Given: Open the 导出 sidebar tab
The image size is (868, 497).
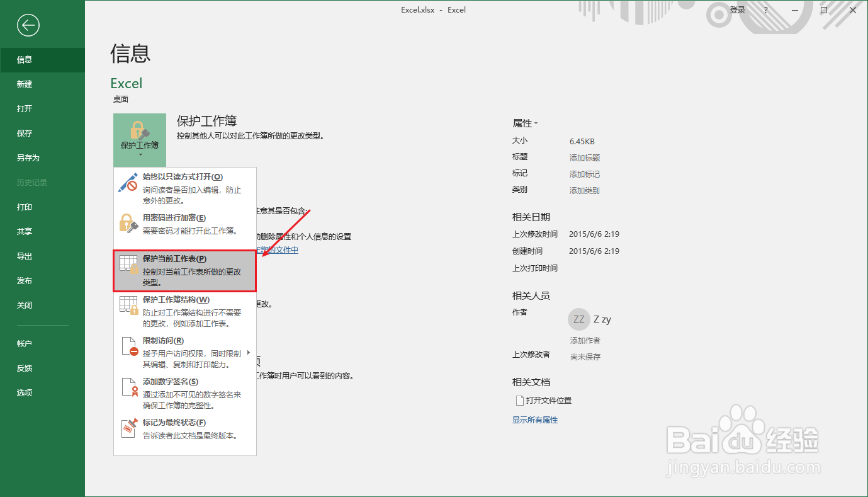Looking at the screenshot, I should click(x=42, y=256).
